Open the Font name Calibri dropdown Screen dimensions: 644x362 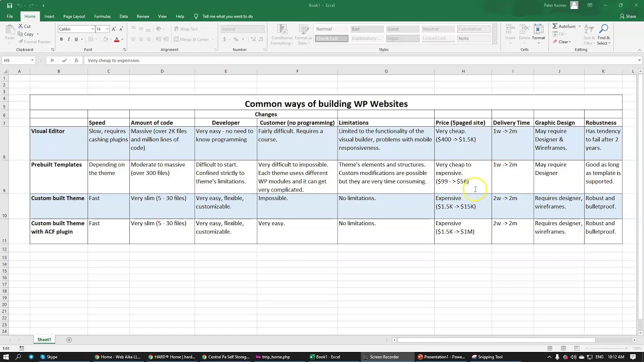93,29
